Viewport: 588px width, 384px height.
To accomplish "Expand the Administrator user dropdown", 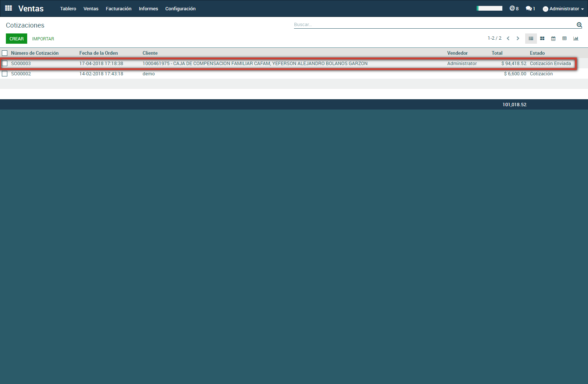I will tap(563, 9).
